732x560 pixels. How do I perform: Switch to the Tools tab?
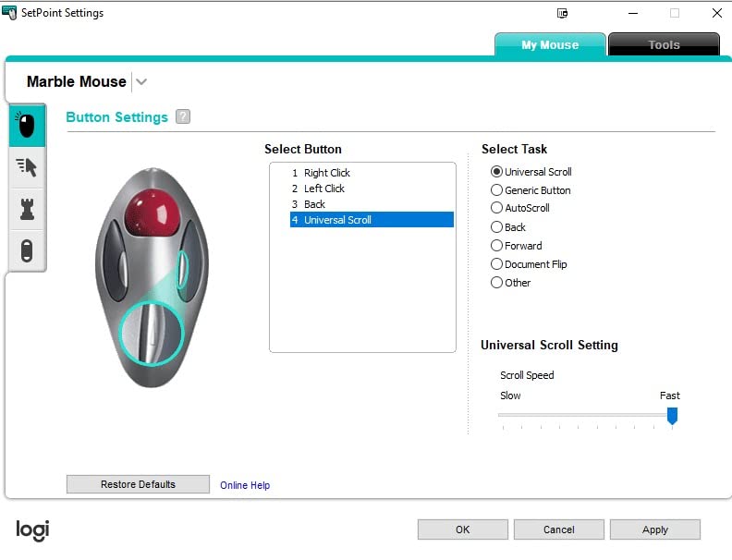click(x=664, y=44)
